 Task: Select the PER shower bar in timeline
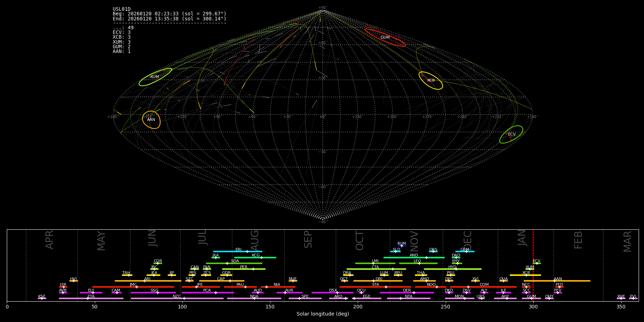[x=244, y=269]
